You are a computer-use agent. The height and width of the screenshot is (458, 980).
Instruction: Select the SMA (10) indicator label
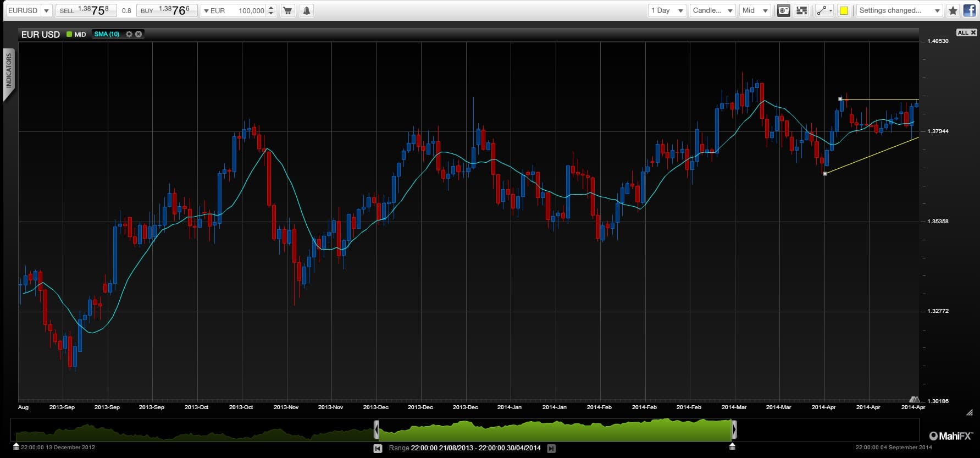tap(107, 34)
